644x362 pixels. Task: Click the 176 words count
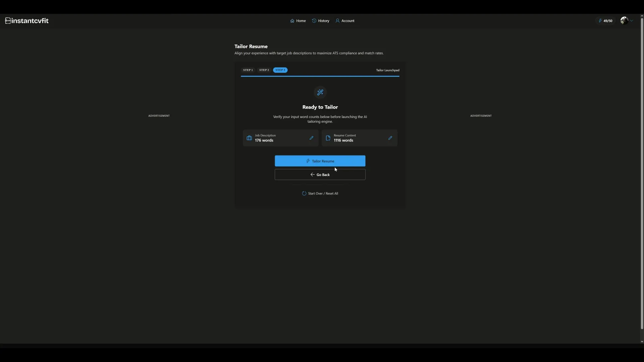264,140
